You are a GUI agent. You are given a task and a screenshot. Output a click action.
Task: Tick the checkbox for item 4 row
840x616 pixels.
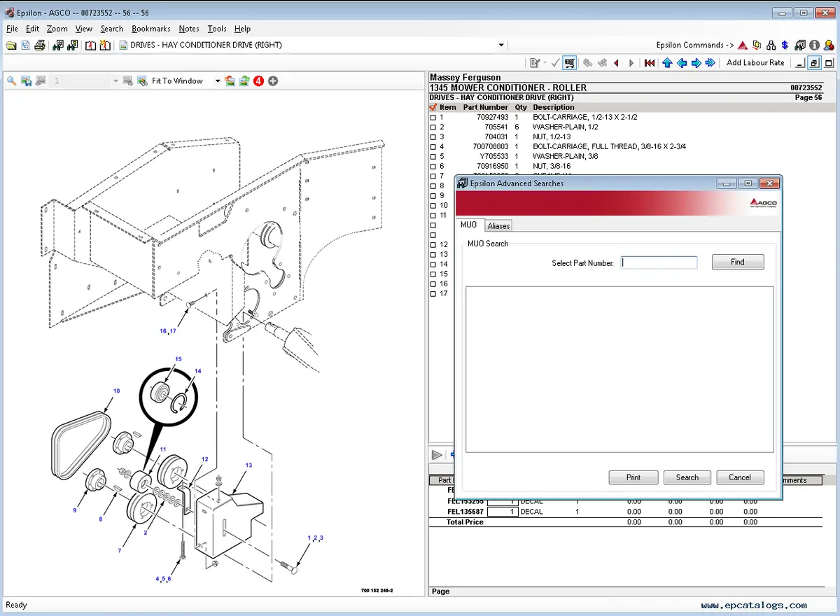pos(433,147)
